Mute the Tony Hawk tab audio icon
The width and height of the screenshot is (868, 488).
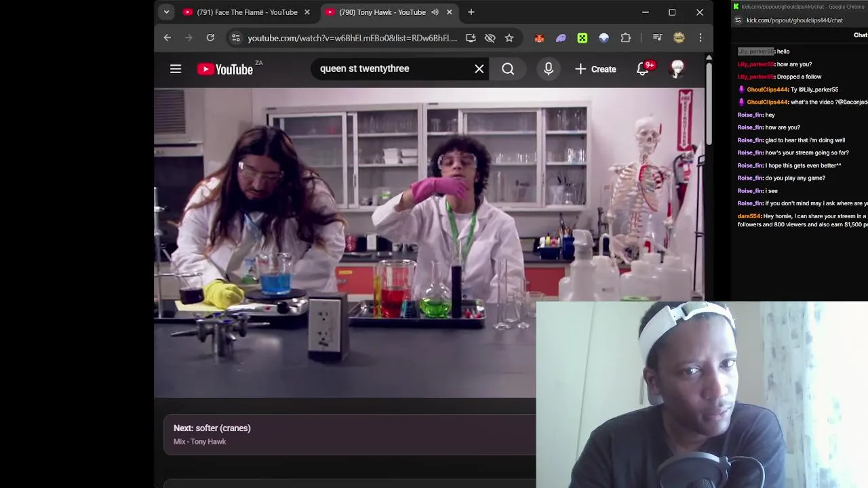click(x=435, y=12)
